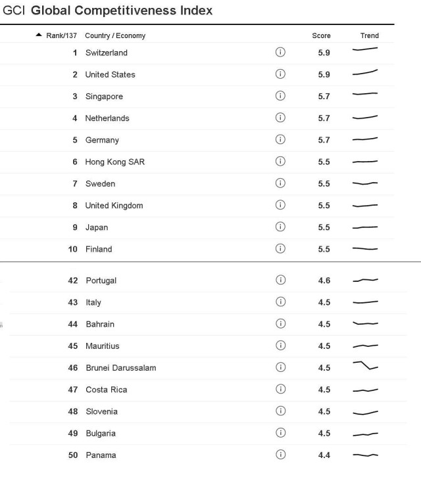Click the info icon beside Japan

click(x=280, y=227)
